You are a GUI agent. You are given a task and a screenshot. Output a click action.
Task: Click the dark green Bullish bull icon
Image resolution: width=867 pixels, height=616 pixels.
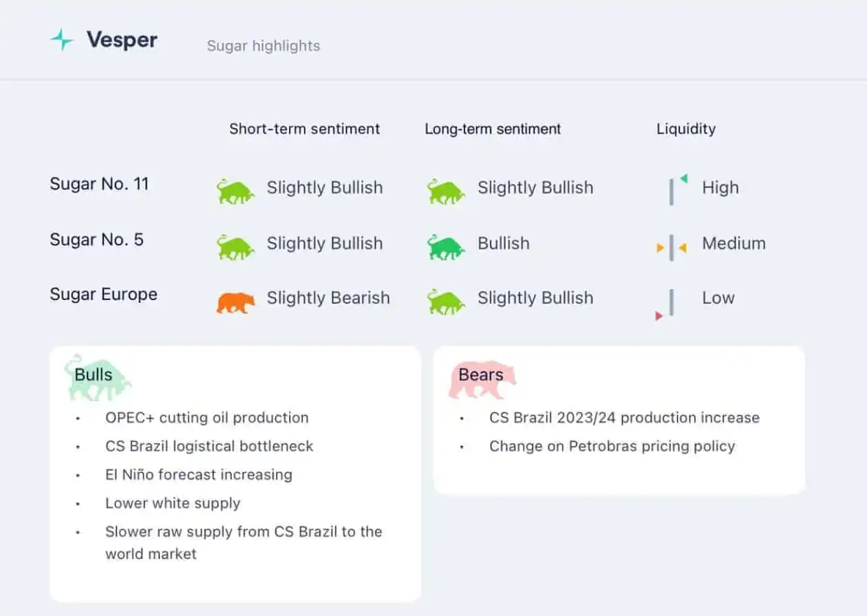pyautogui.click(x=446, y=246)
